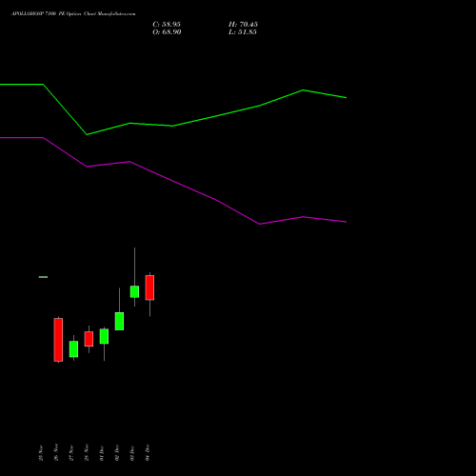Viewport: 476px width, 476px height.
Task: Click the high value 'H: 70.45'
Action: pyautogui.click(x=243, y=25)
